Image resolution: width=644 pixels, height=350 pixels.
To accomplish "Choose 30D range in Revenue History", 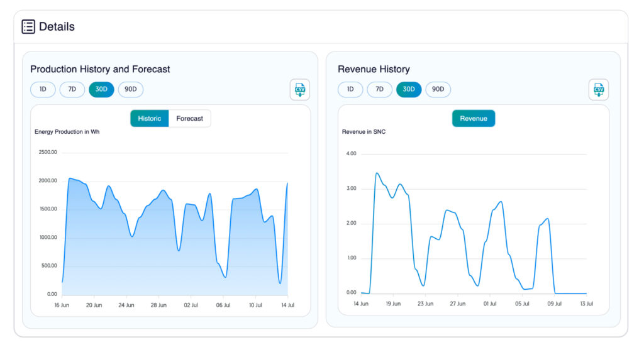I will point(409,89).
